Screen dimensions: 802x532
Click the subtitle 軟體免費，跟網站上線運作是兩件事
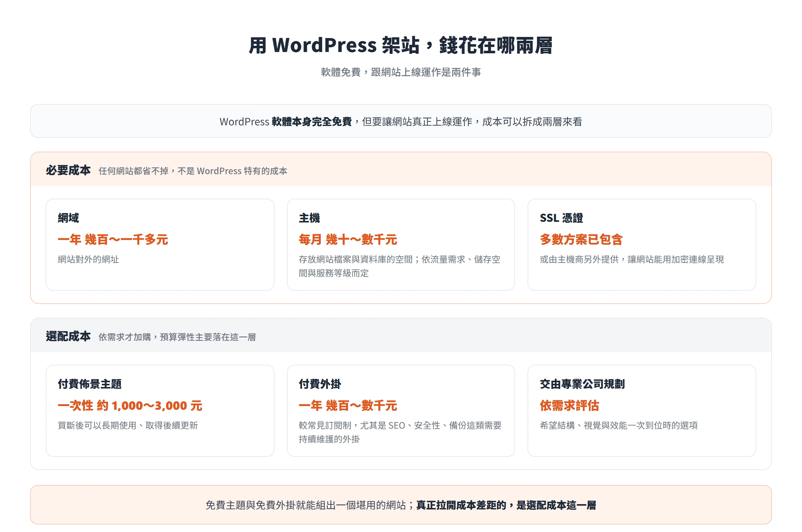click(401, 72)
